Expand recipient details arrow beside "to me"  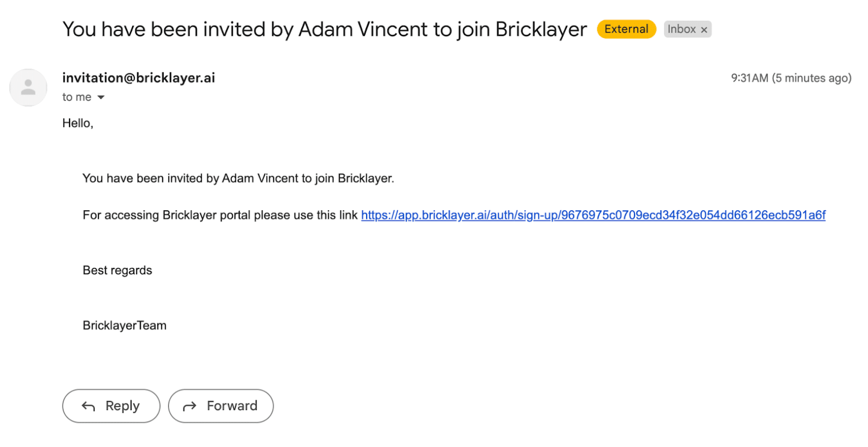(x=101, y=97)
